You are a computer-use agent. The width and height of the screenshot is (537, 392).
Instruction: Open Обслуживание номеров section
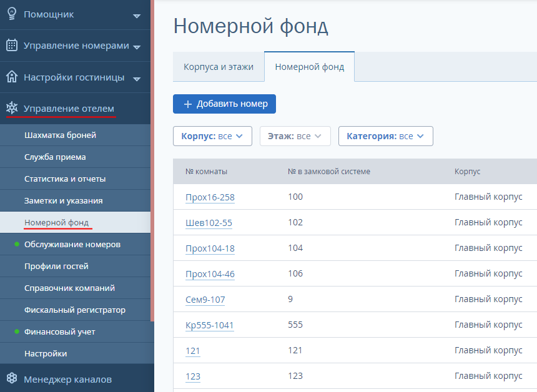75,245
